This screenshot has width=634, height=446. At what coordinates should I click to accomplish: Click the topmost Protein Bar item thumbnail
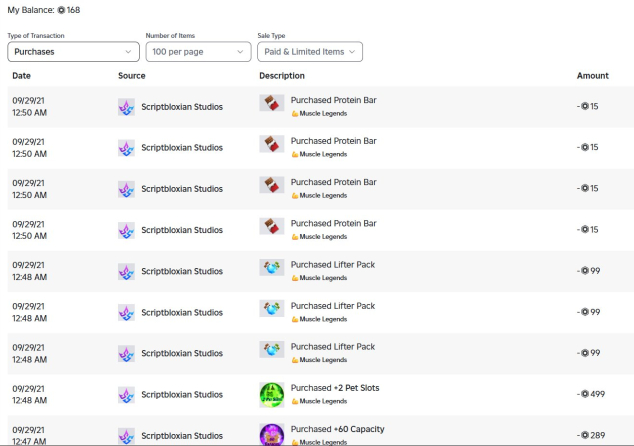[272, 105]
